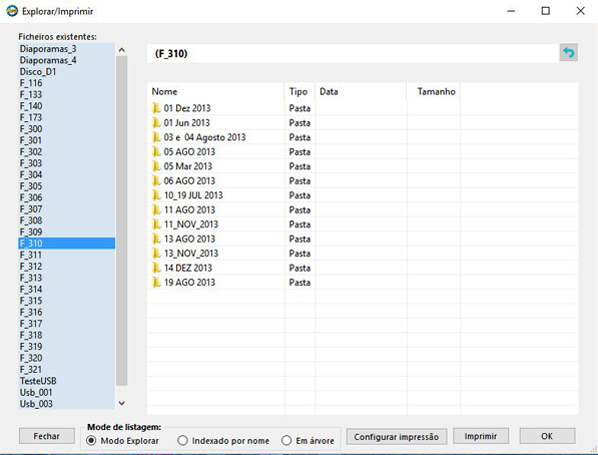598x455 pixels.
Task: Select the Modo Explorar radio button
Action: tap(91, 441)
